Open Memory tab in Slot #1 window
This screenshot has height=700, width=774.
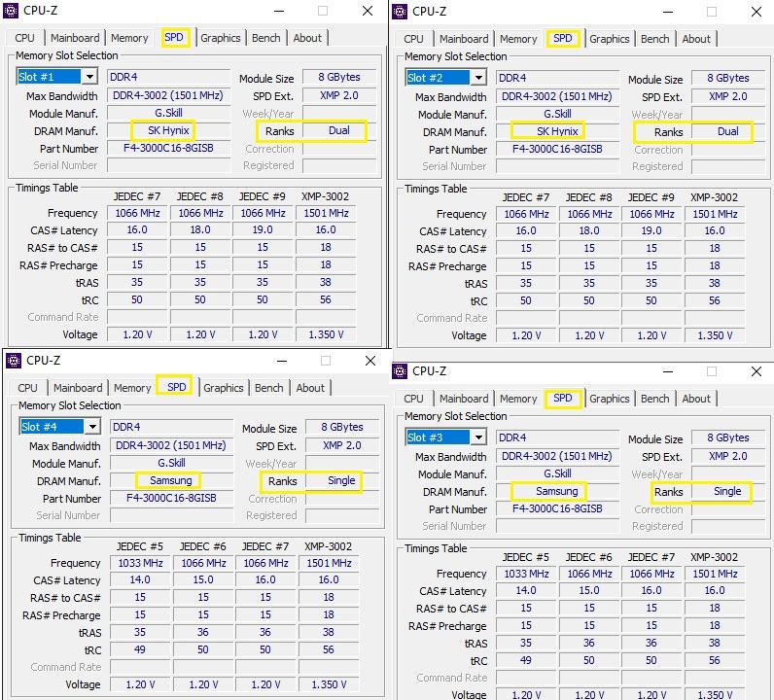(x=129, y=38)
